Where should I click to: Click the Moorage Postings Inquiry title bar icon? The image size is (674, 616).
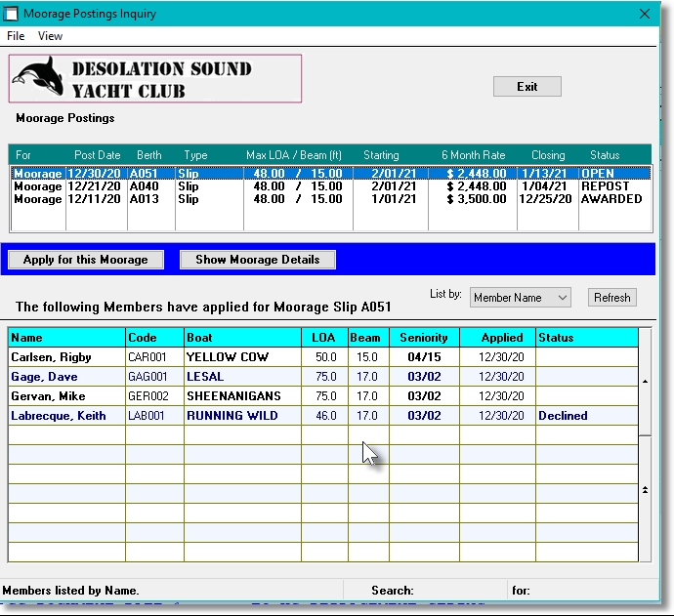[x=11, y=14]
